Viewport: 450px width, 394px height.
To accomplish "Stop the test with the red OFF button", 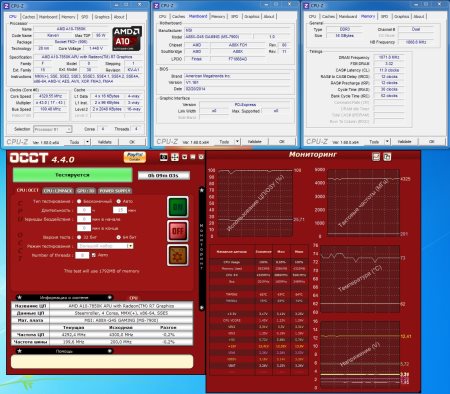I will pyautogui.click(x=177, y=231).
